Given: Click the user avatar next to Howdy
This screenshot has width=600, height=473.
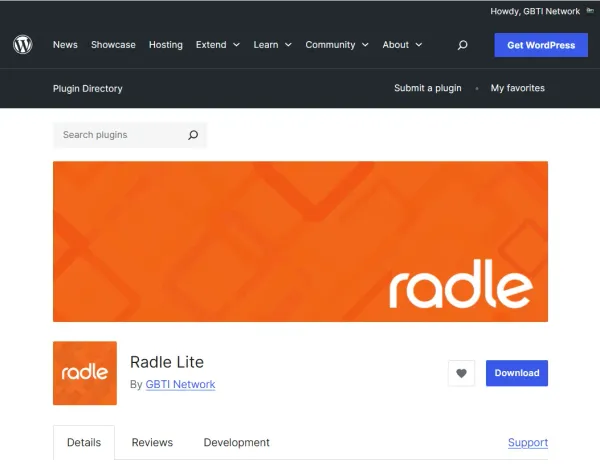Looking at the screenshot, I should [x=590, y=11].
